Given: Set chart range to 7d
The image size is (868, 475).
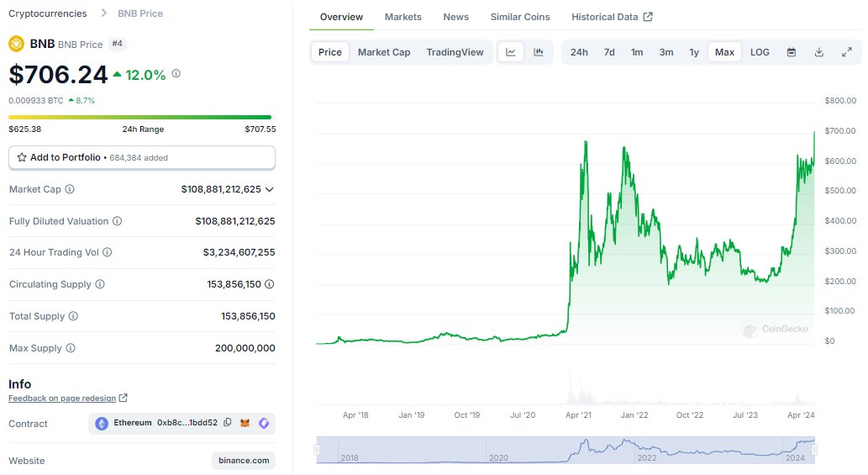Looking at the screenshot, I should (x=609, y=52).
